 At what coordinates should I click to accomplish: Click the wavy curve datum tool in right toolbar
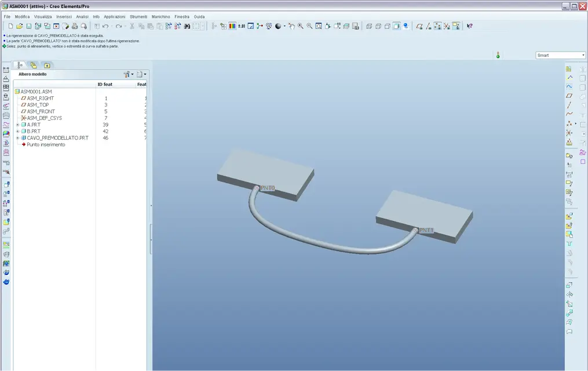point(569,114)
